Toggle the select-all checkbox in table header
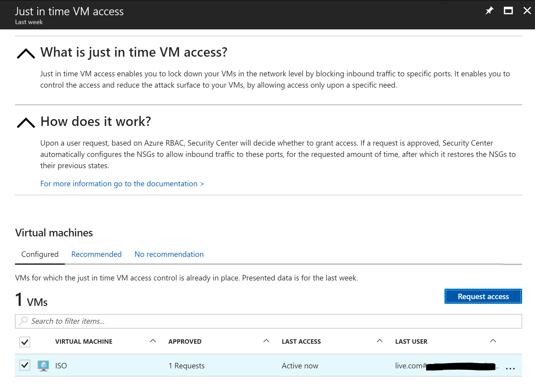The image size is (535, 392). (x=25, y=342)
